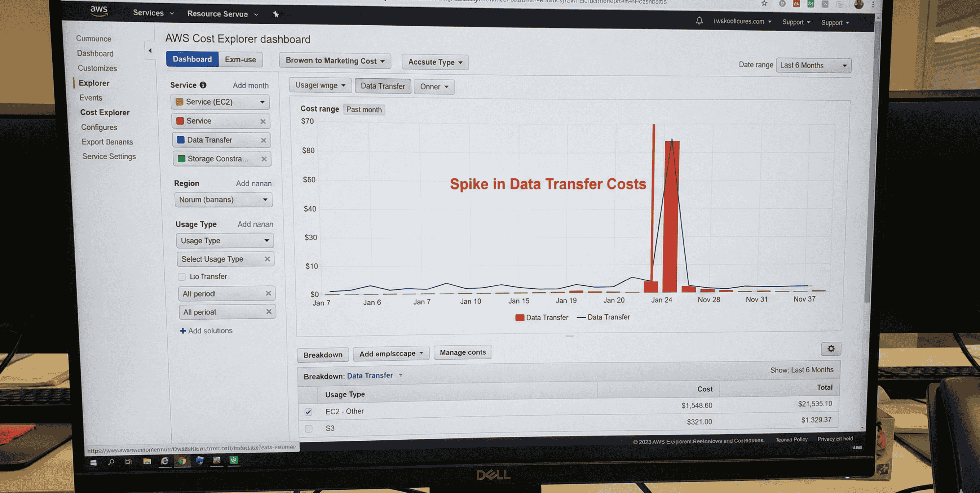
Task: Switch to the Exm-use tab
Action: [240, 60]
